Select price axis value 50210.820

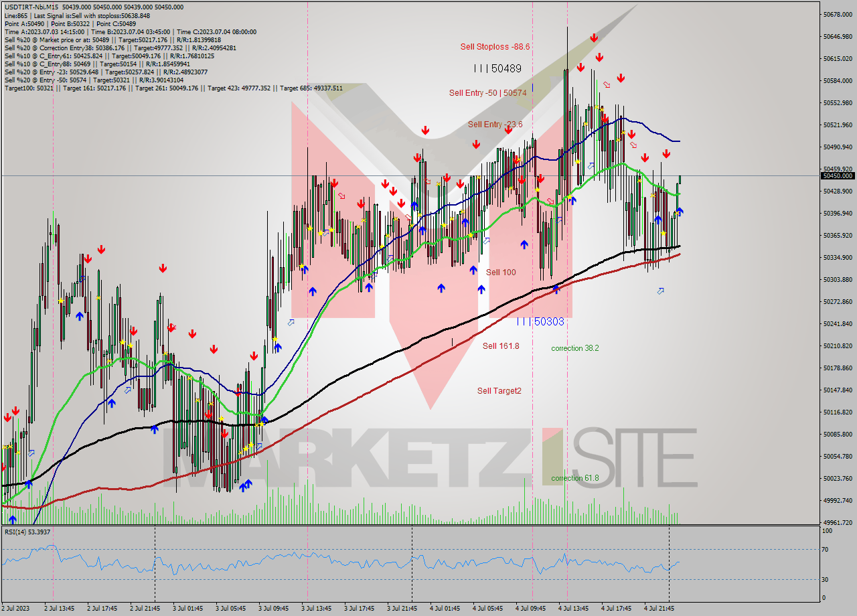coord(838,345)
